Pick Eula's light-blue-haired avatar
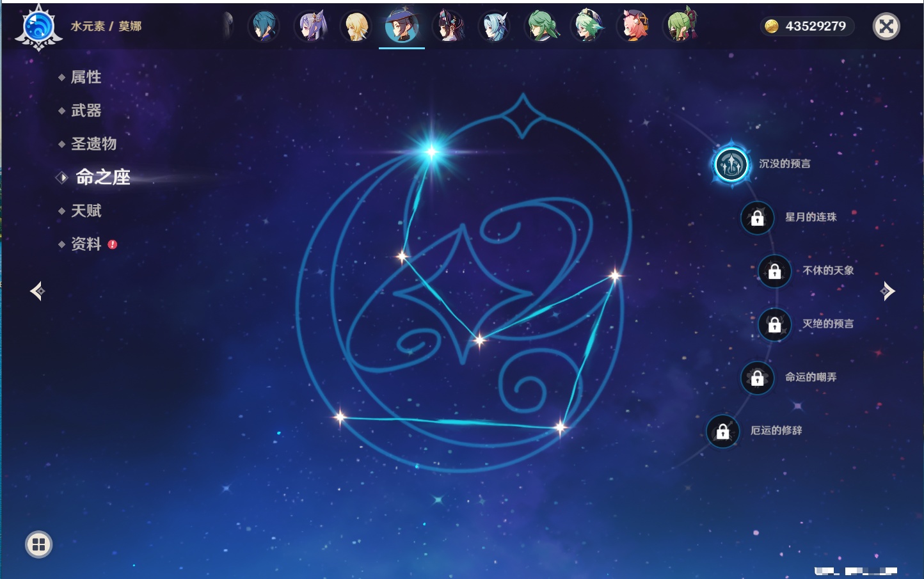924x579 pixels. pyautogui.click(x=495, y=26)
